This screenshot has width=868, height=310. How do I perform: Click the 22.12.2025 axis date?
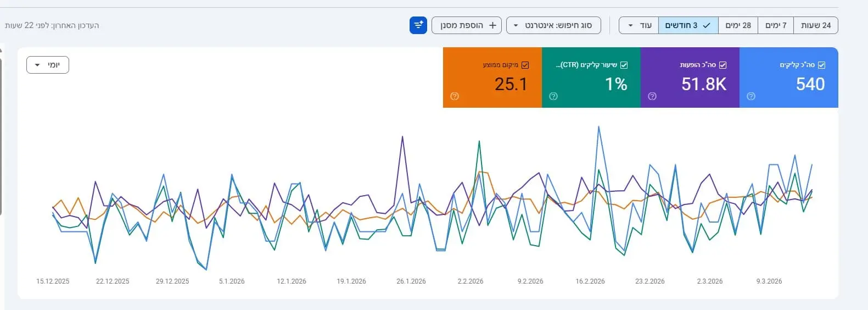point(113,281)
